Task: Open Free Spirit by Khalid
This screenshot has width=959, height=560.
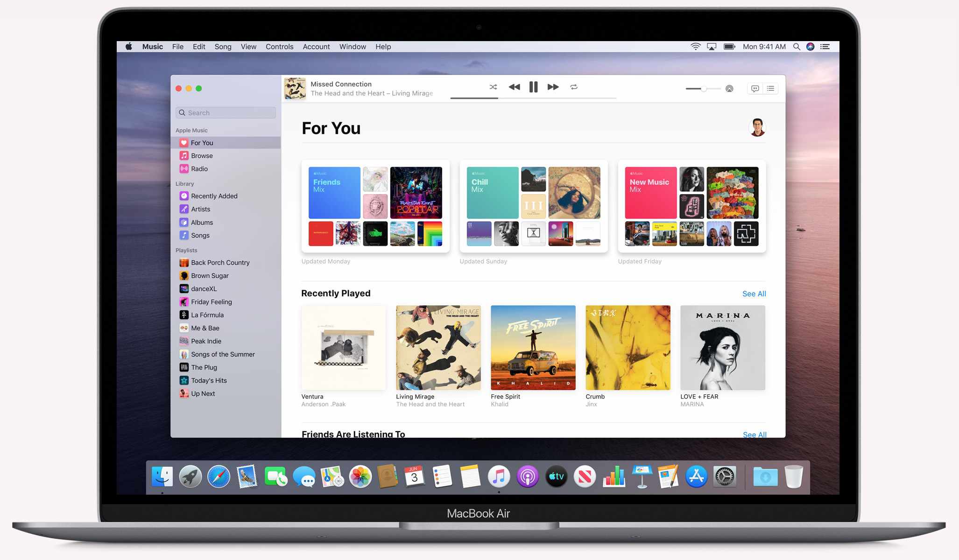Action: click(533, 347)
